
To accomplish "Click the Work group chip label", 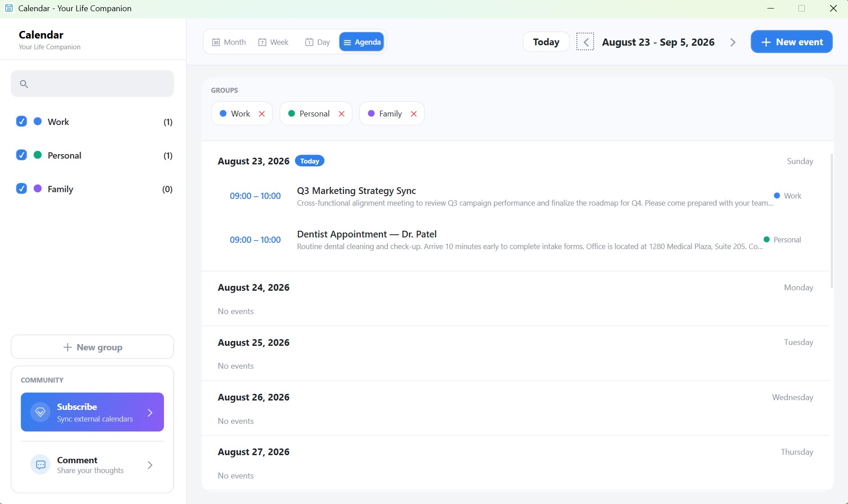I will click(241, 114).
